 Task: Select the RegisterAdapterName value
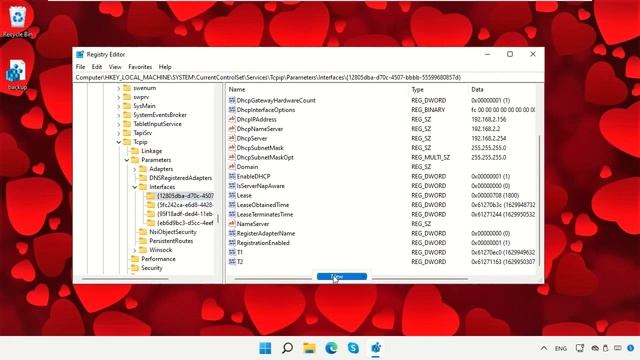pos(266,233)
